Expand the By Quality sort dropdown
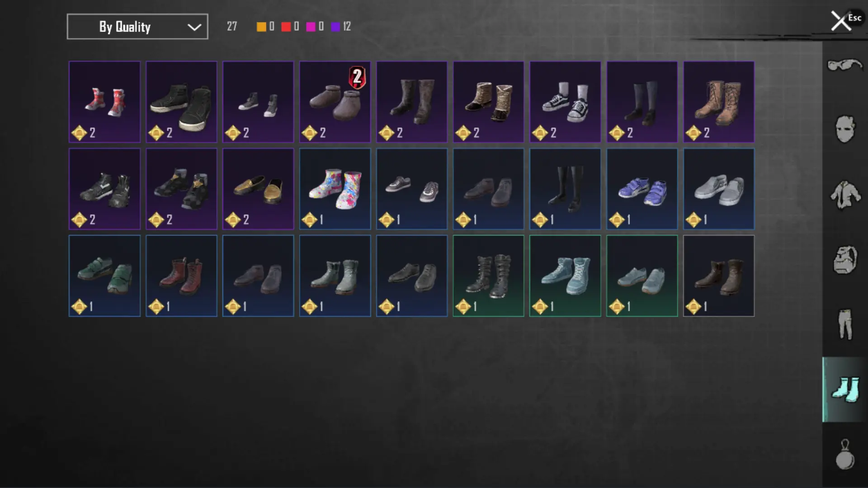This screenshot has height=488, width=868. point(137,27)
